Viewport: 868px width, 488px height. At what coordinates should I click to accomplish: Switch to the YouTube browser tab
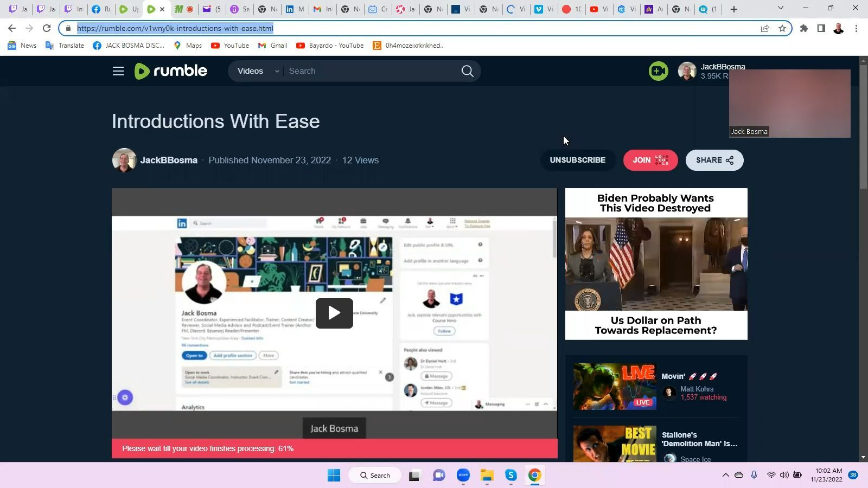pos(599,9)
